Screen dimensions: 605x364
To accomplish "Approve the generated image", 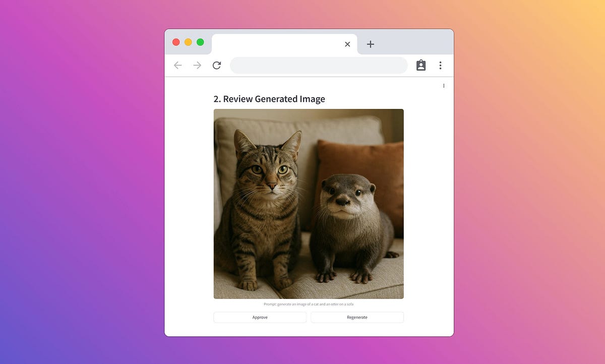I will point(260,317).
